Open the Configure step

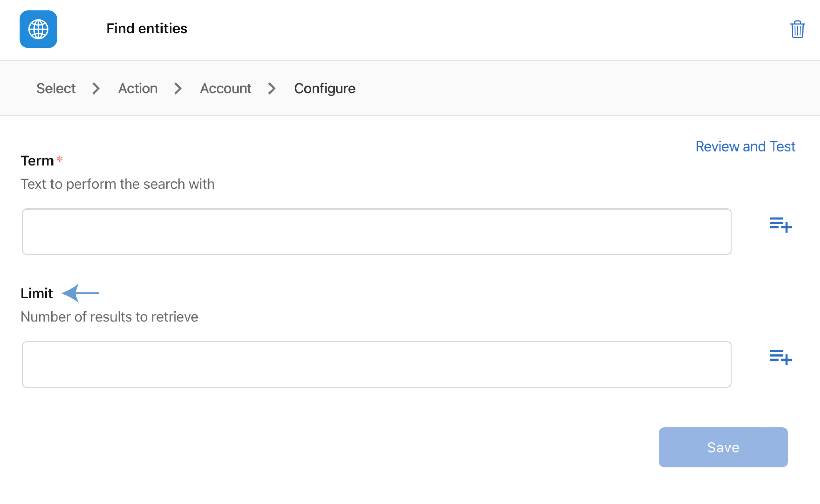point(325,89)
